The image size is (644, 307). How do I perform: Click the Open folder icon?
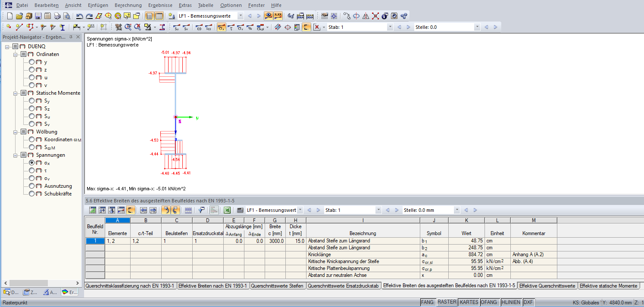click(19, 16)
